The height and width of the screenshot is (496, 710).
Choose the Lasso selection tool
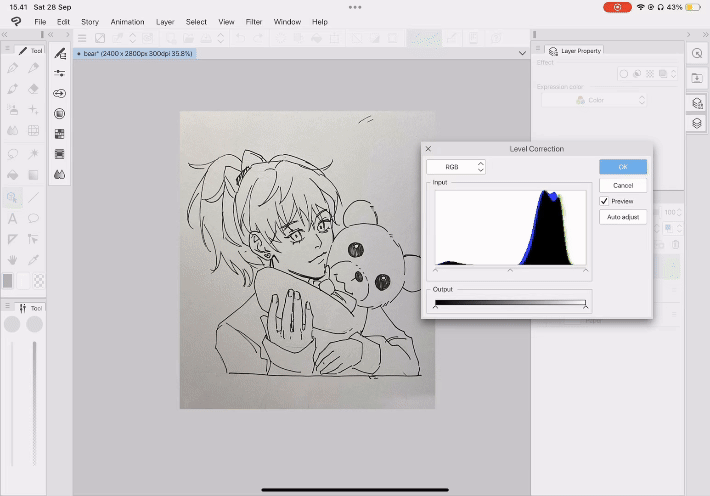point(12,153)
